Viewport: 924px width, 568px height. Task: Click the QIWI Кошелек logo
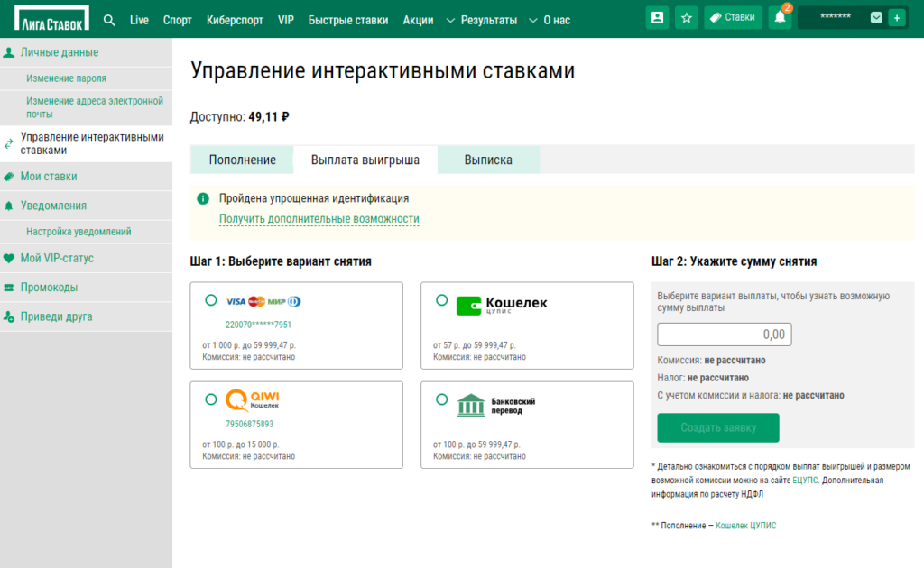pyautogui.click(x=253, y=400)
